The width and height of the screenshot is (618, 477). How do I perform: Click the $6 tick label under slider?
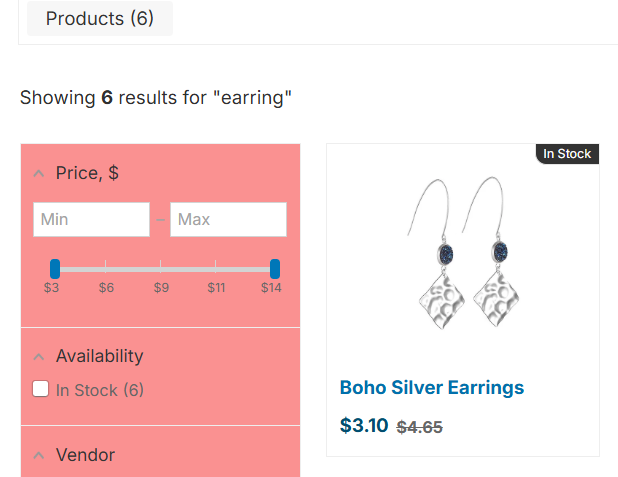[x=106, y=288]
